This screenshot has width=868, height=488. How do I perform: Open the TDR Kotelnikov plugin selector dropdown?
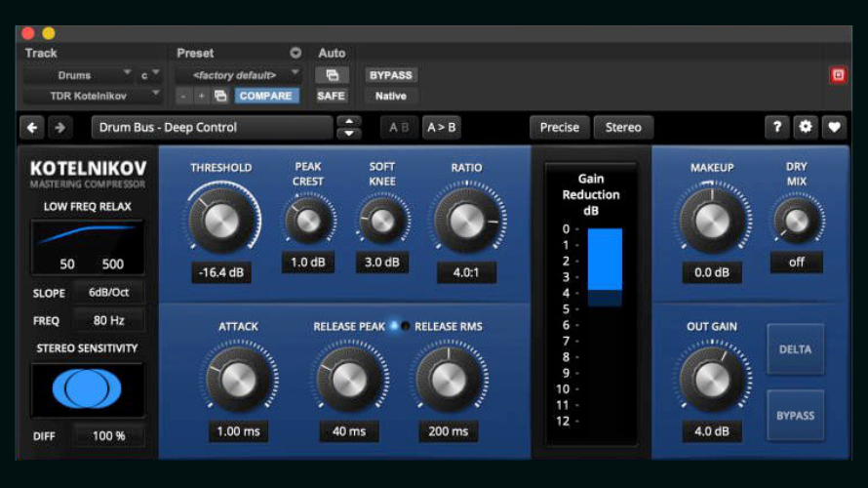[x=93, y=96]
